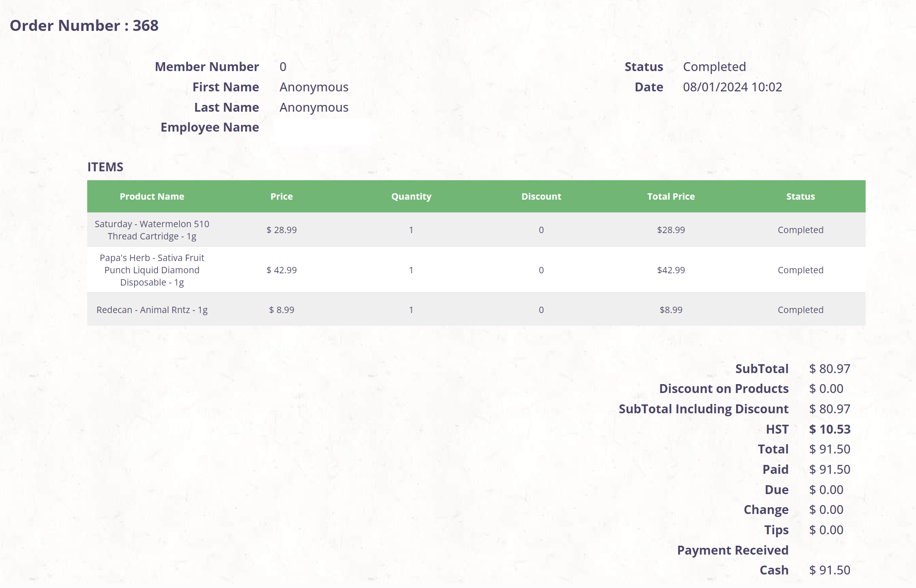Click the Change label

[x=766, y=510]
